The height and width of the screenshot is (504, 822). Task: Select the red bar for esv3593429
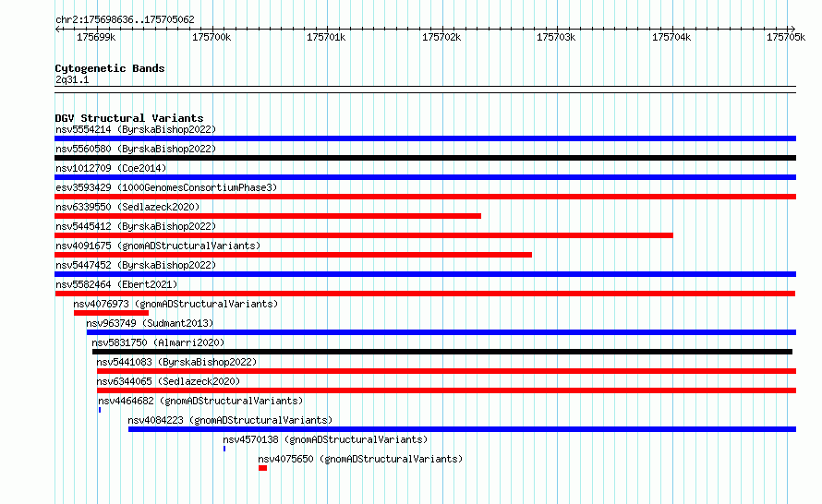[425, 197]
